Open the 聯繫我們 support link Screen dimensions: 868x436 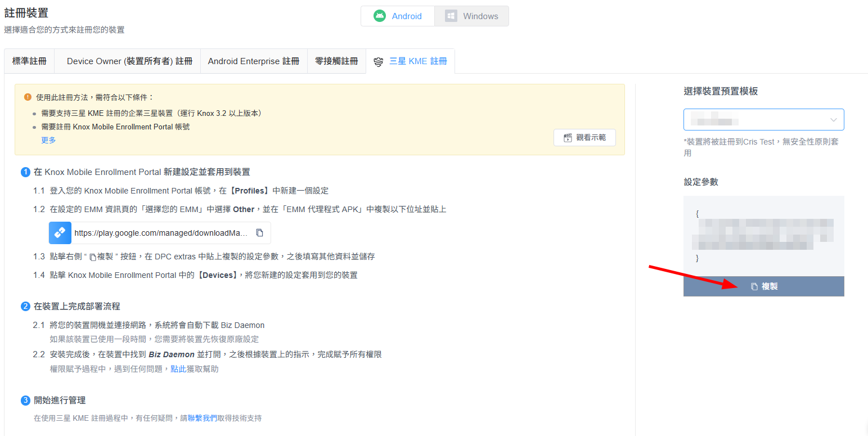tap(203, 418)
